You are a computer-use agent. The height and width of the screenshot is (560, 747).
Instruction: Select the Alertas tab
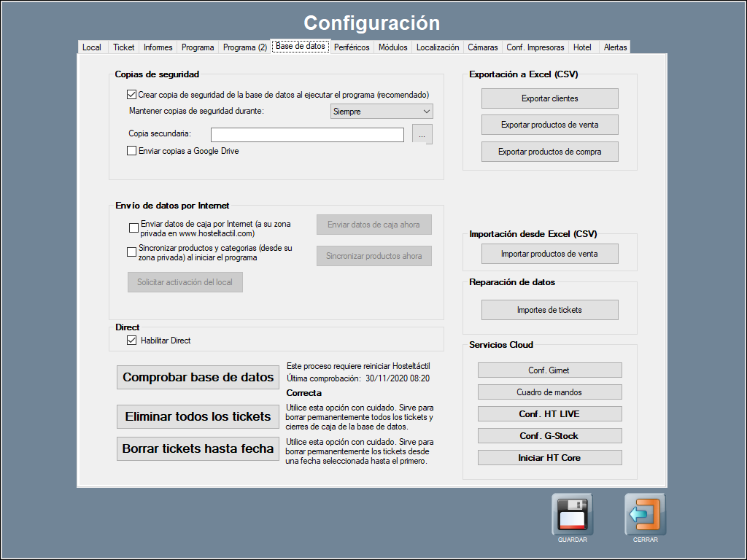coord(615,47)
